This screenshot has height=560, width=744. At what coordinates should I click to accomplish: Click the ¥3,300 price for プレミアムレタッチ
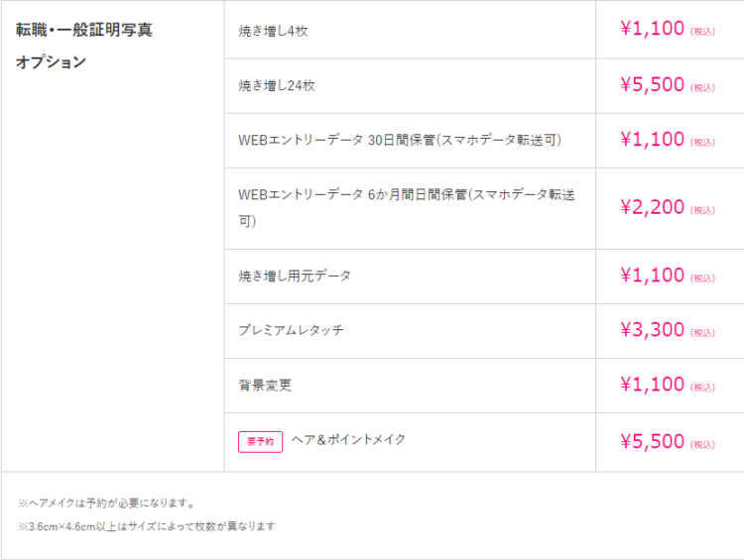point(668,330)
